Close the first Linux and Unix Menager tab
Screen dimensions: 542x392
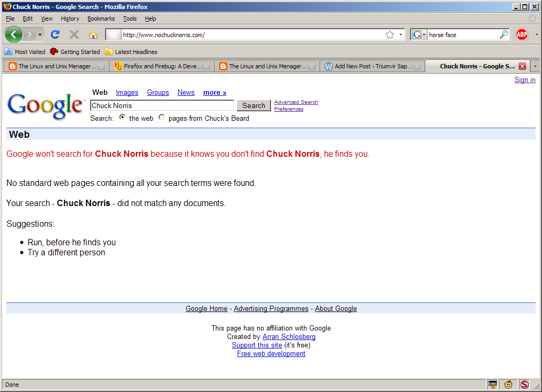(101, 66)
